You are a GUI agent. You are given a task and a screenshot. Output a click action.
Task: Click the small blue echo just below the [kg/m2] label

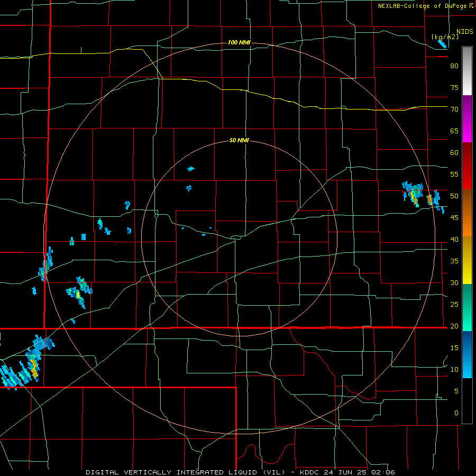442,44
